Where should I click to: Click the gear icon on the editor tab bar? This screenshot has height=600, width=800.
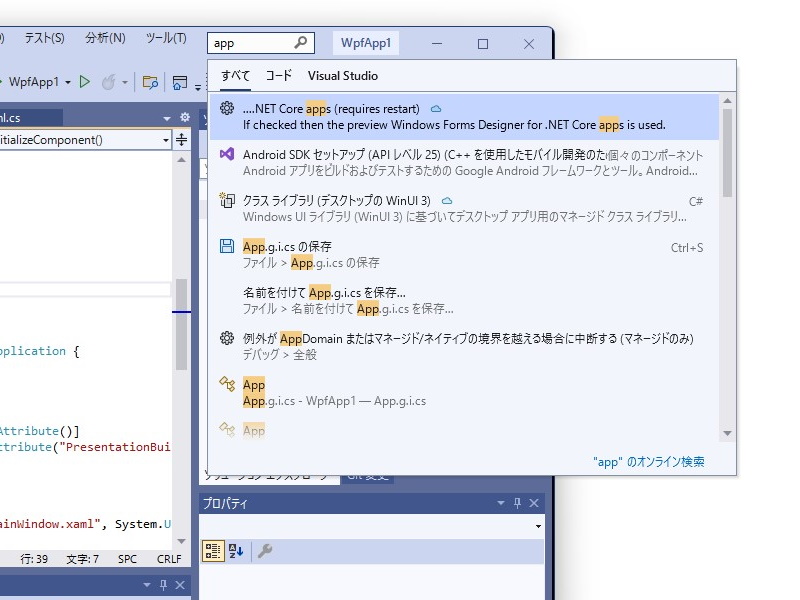(184, 117)
